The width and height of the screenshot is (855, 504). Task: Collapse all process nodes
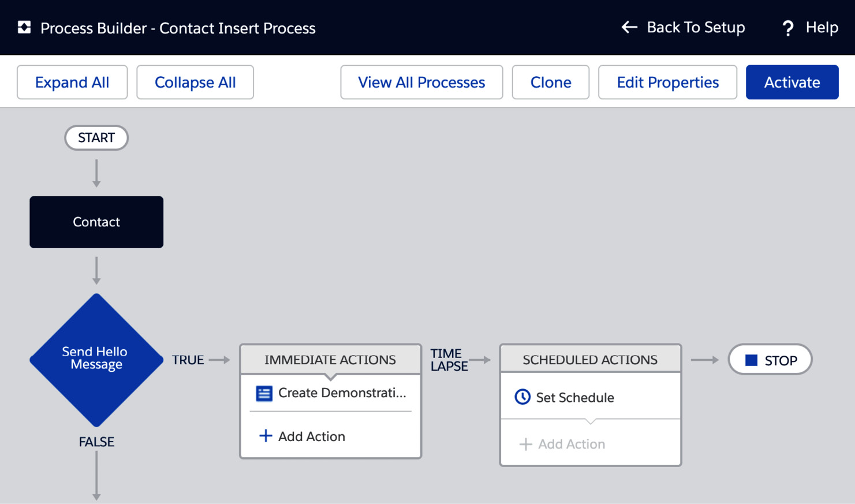click(x=195, y=82)
